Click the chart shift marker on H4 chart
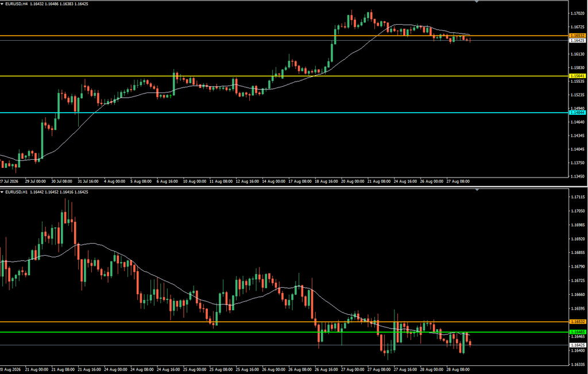The height and width of the screenshot is (374, 588). 477,2
